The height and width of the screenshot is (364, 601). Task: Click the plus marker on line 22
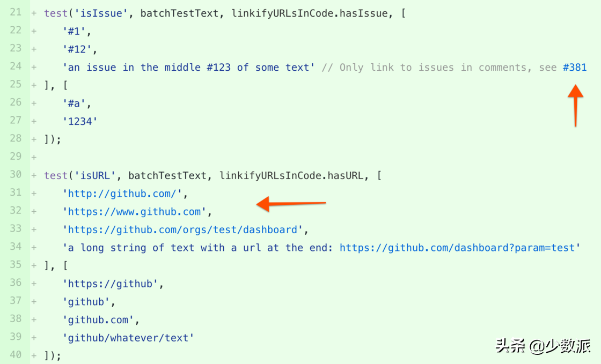tap(34, 32)
